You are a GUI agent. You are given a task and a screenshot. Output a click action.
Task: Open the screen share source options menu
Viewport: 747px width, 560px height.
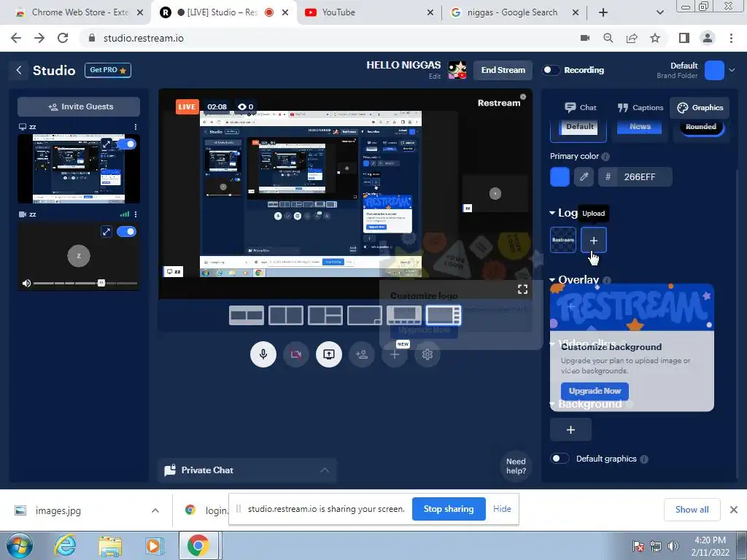[x=136, y=127]
